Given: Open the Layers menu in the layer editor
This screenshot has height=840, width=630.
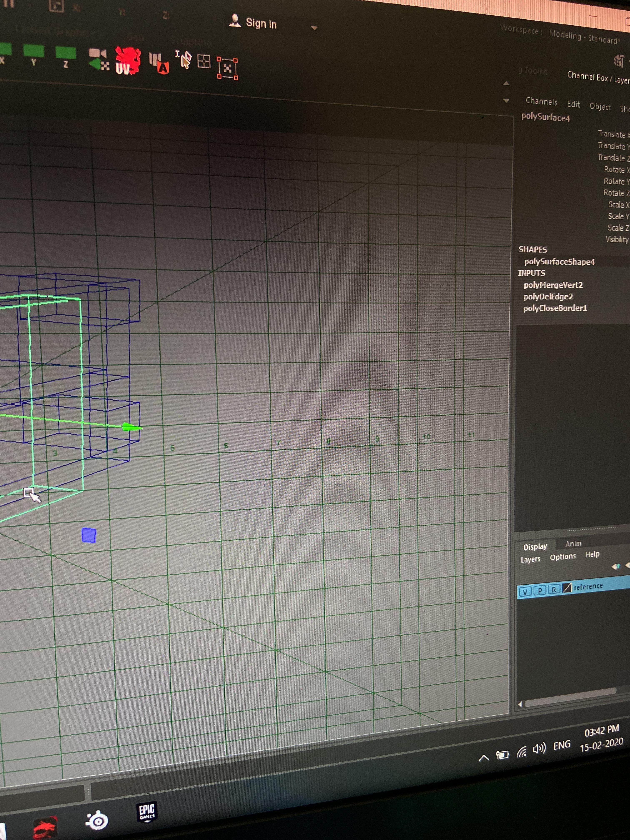Looking at the screenshot, I should click(530, 559).
